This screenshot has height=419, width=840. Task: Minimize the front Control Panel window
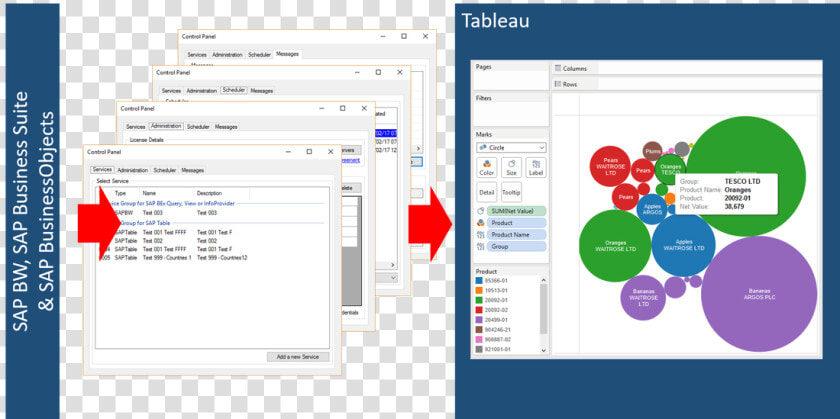[x=288, y=152]
